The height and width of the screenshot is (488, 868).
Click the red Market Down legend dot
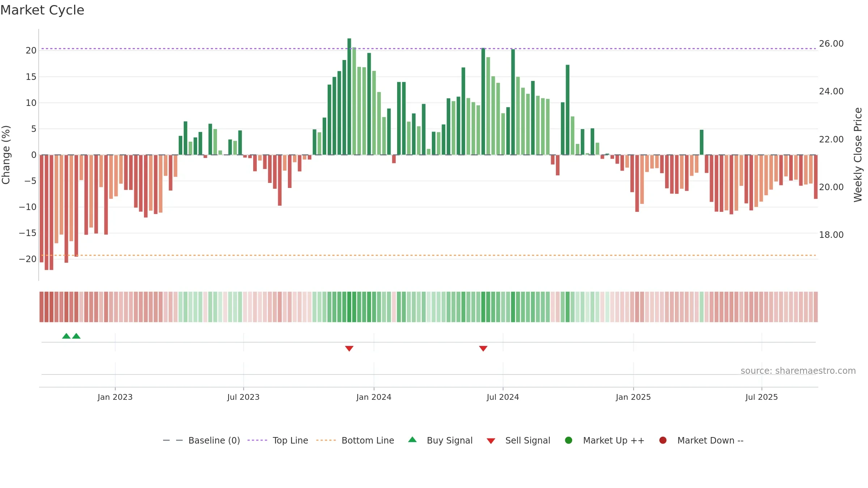coord(663,440)
